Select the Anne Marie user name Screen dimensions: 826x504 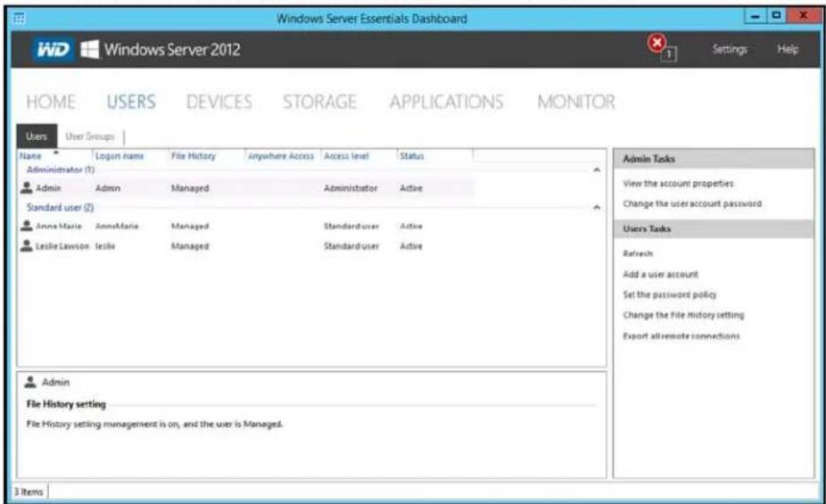(x=59, y=226)
